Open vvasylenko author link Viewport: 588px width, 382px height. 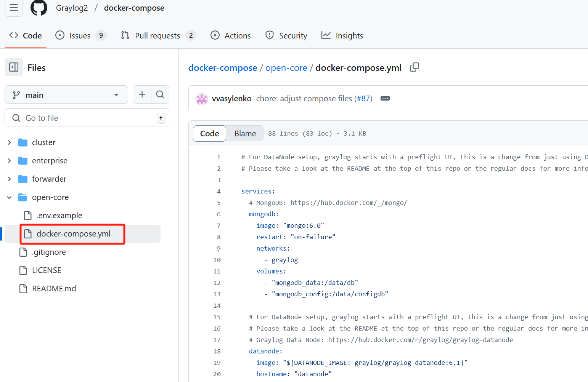click(x=232, y=99)
